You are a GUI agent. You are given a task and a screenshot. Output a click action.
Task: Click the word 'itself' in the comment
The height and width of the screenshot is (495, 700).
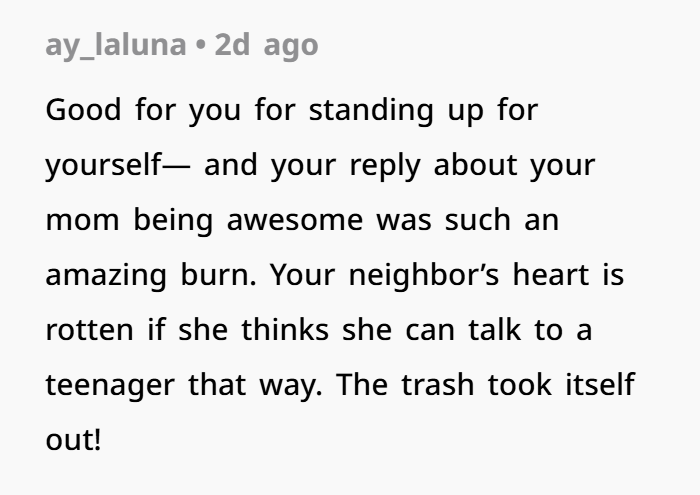[600, 384]
